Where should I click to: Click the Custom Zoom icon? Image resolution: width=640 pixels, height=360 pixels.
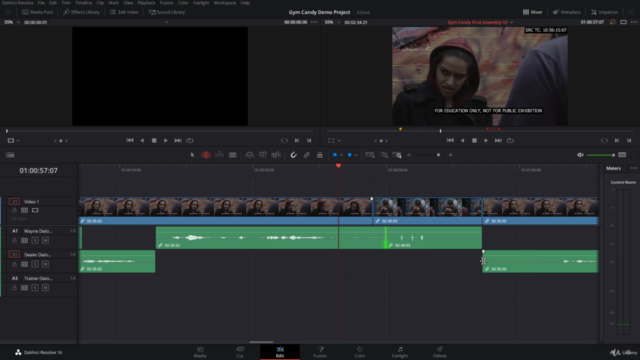[x=397, y=155]
